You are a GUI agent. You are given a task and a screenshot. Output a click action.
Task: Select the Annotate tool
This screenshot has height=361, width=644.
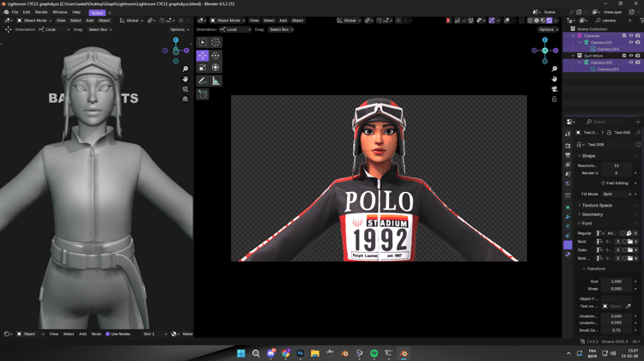(x=203, y=81)
